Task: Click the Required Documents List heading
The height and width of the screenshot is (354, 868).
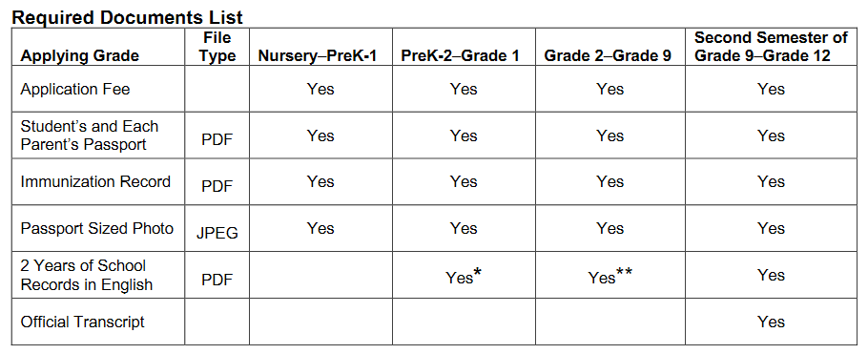Action: [127, 17]
